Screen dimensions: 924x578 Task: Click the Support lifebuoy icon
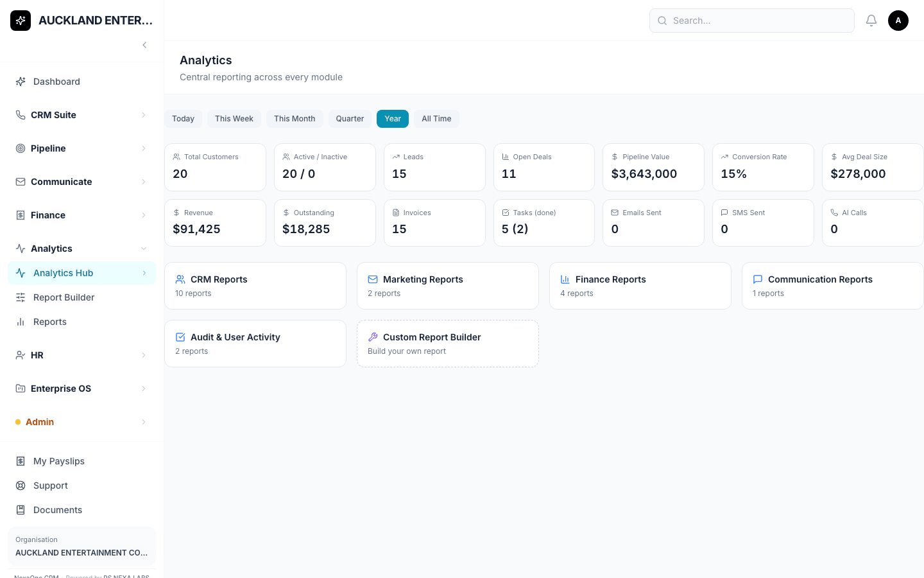[21, 486]
